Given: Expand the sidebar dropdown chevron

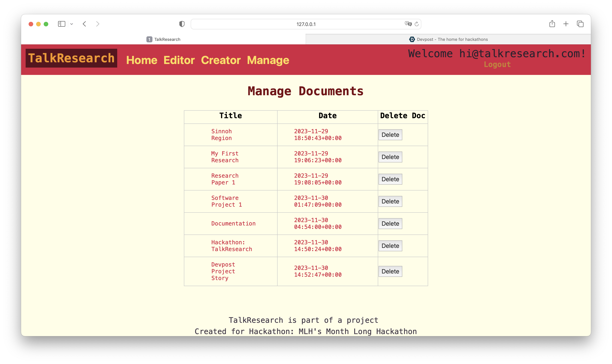Looking at the screenshot, I should [72, 24].
